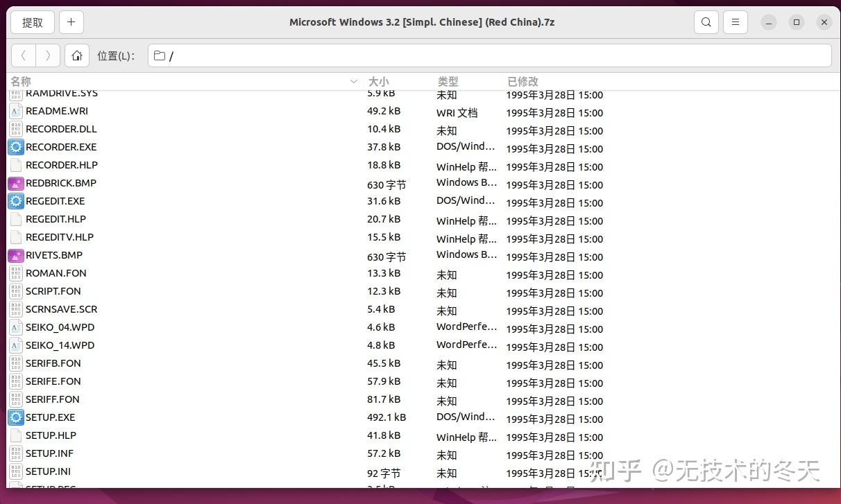The height and width of the screenshot is (504, 841).
Task: Click the home icon to go to archive root
Action: [x=76, y=55]
